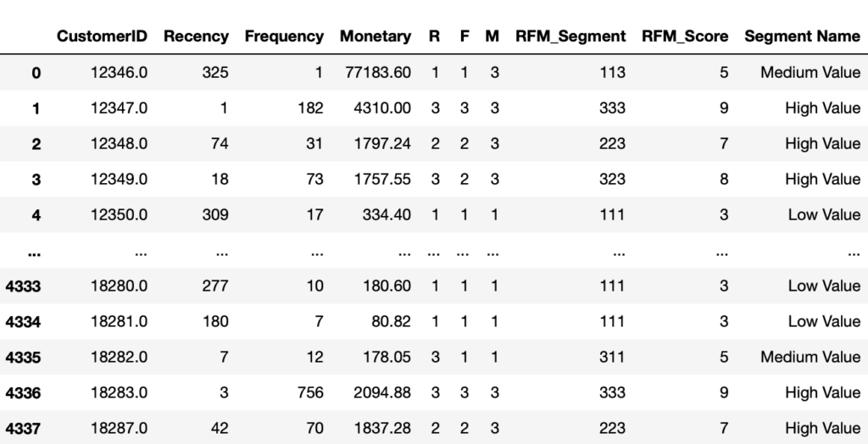The height and width of the screenshot is (444, 868).
Task: Select row index 4334
Action: click(x=23, y=322)
